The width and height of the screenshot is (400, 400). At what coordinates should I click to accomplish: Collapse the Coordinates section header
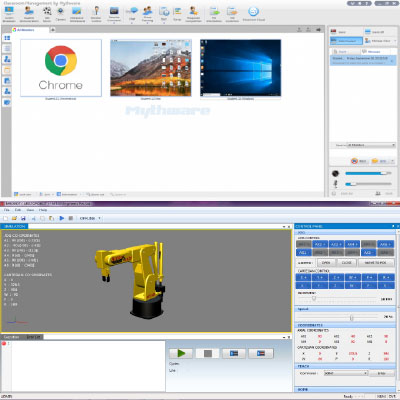pos(345,325)
